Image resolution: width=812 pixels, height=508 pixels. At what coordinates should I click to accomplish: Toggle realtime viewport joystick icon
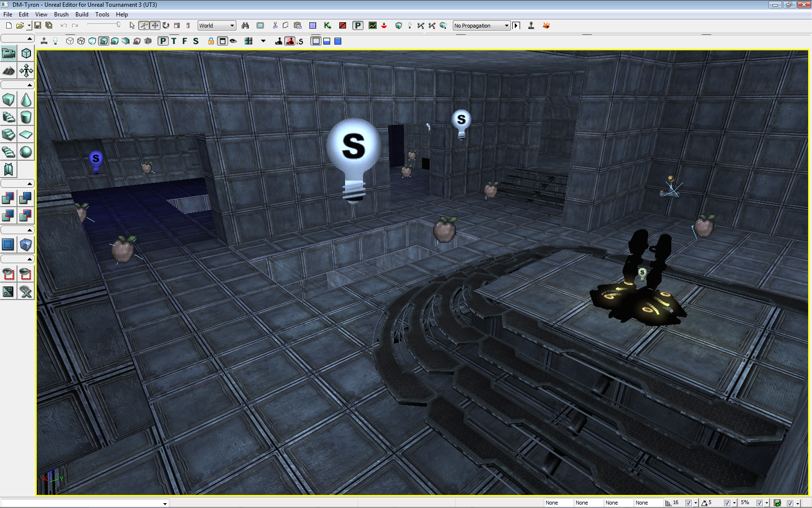44,41
